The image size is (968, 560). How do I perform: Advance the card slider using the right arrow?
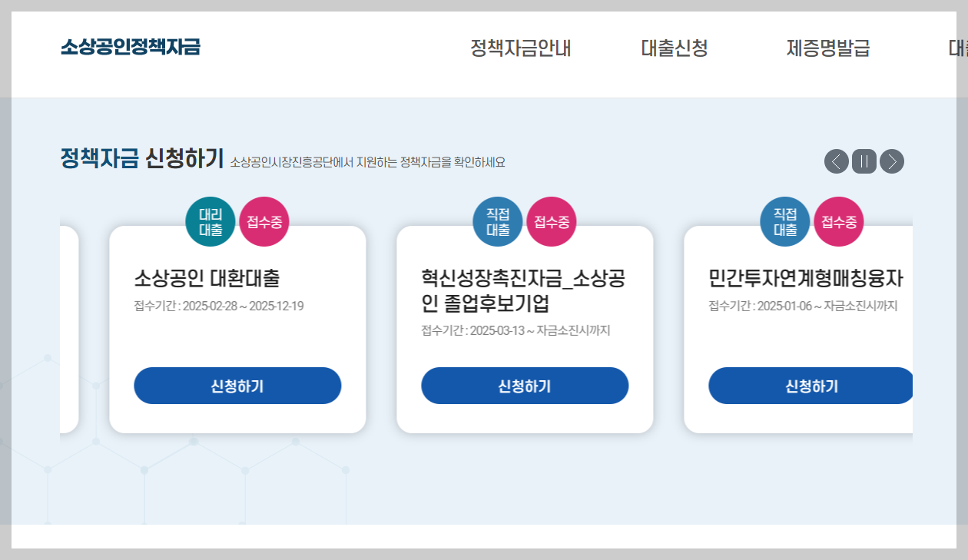pos(891,161)
